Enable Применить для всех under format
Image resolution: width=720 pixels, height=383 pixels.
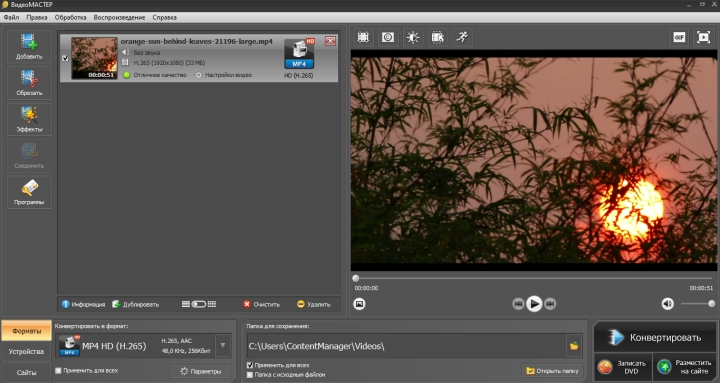coord(58,370)
